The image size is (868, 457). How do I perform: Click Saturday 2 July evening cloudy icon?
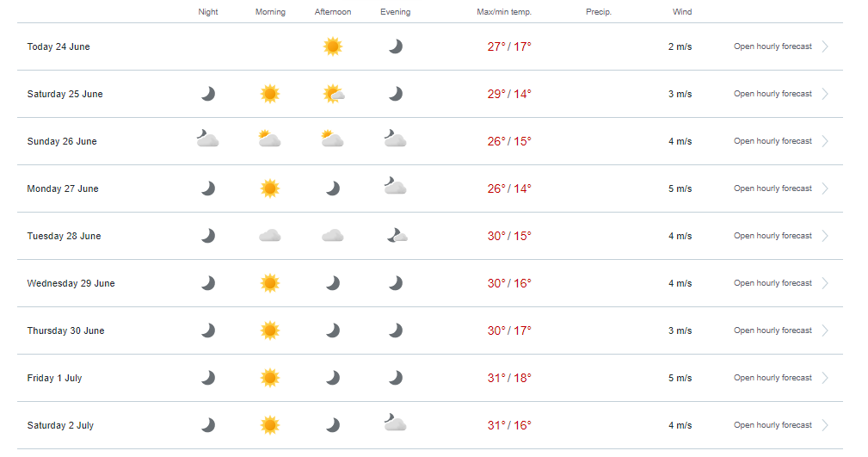pyautogui.click(x=395, y=422)
